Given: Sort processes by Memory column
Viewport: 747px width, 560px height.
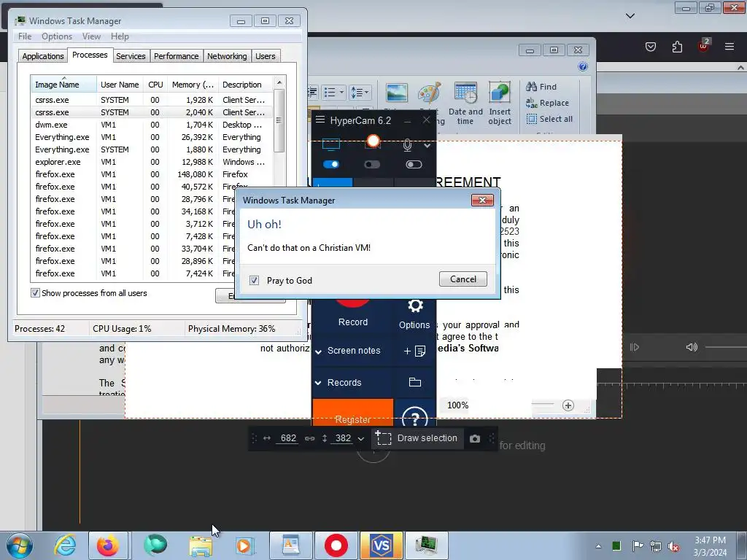Looking at the screenshot, I should [193, 85].
